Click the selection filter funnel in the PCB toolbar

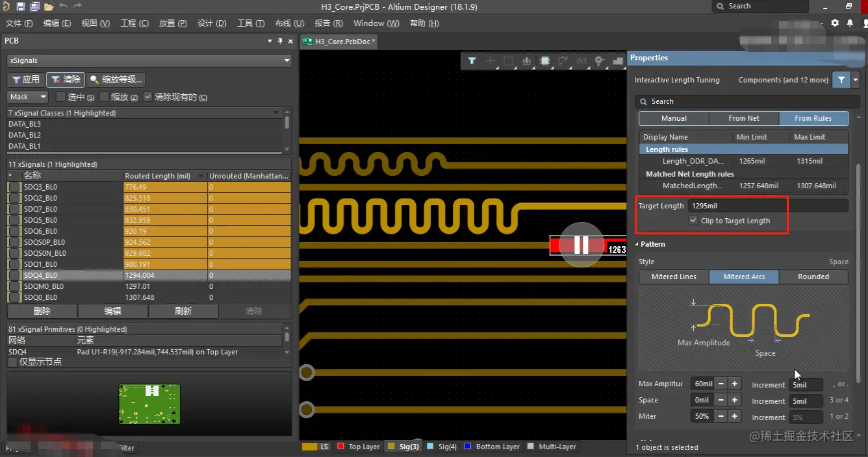pyautogui.click(x=472, y=61)
